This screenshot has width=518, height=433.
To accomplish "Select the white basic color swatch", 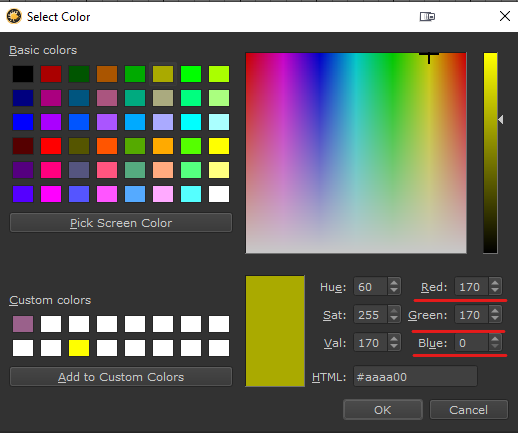I will point(219,194).
